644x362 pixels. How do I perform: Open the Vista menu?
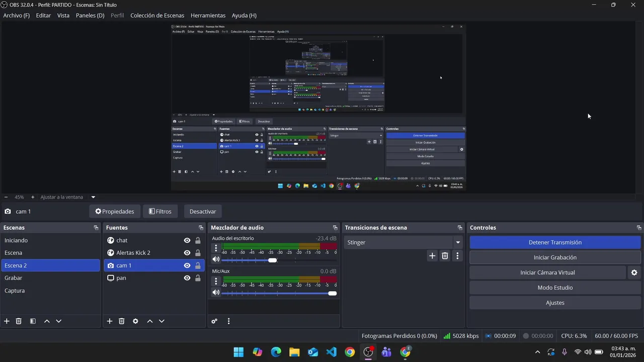63,16
